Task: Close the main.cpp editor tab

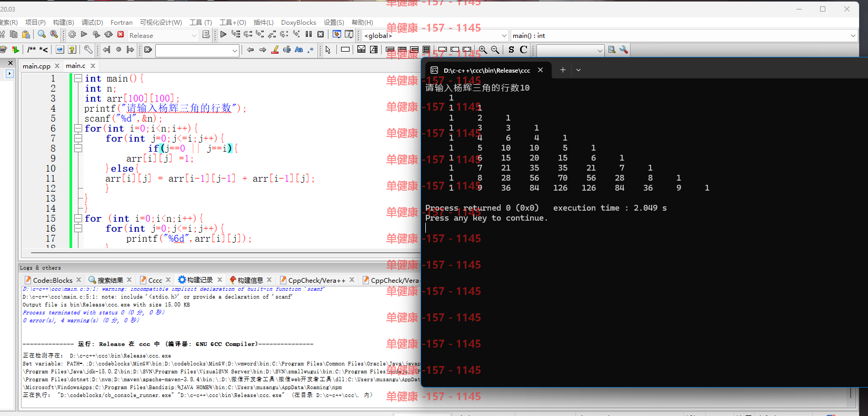Action: point(57,66)
